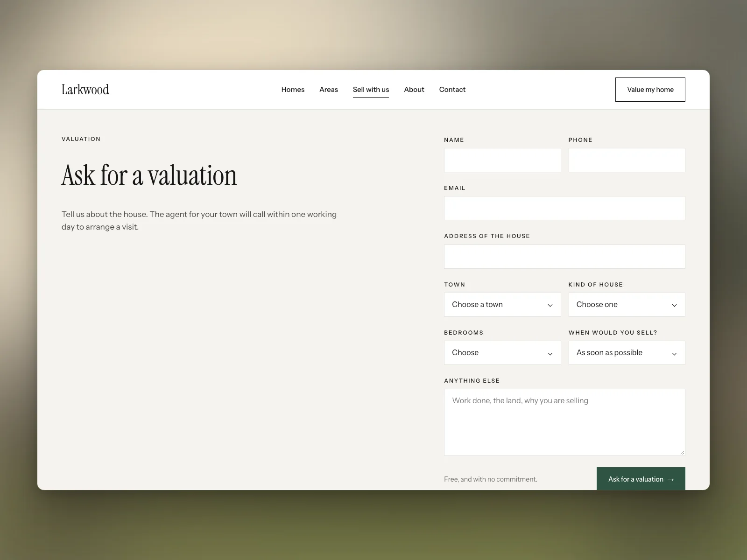This screenshot has width=747, height=560.
Task: Open the Choose a town dropdown
Action: click(502, 305)
